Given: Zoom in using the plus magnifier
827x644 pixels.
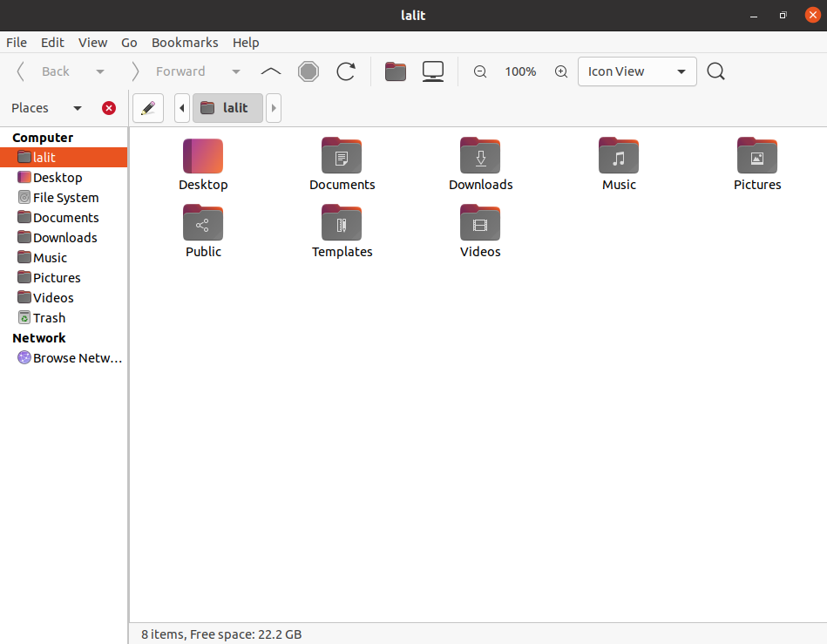Looking at the screenshot, I should 561,71.
